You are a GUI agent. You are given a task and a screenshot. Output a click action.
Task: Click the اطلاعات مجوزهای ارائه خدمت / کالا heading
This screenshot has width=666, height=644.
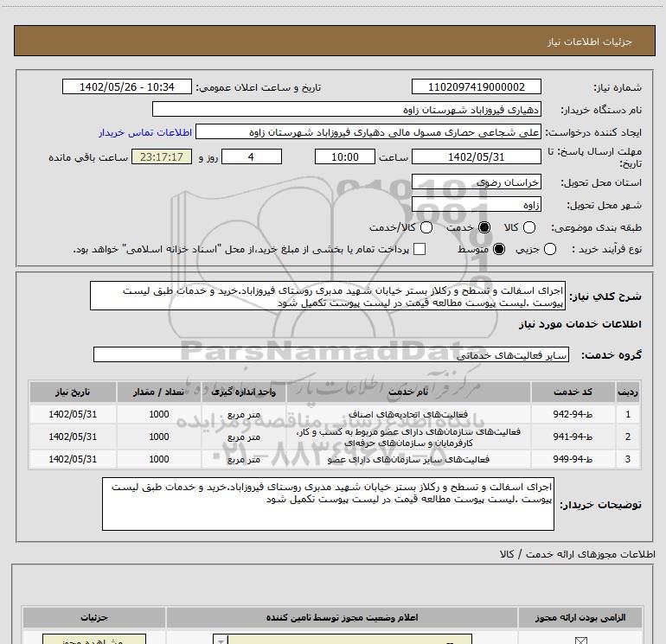pyautogui.click(x=577, y=554)
